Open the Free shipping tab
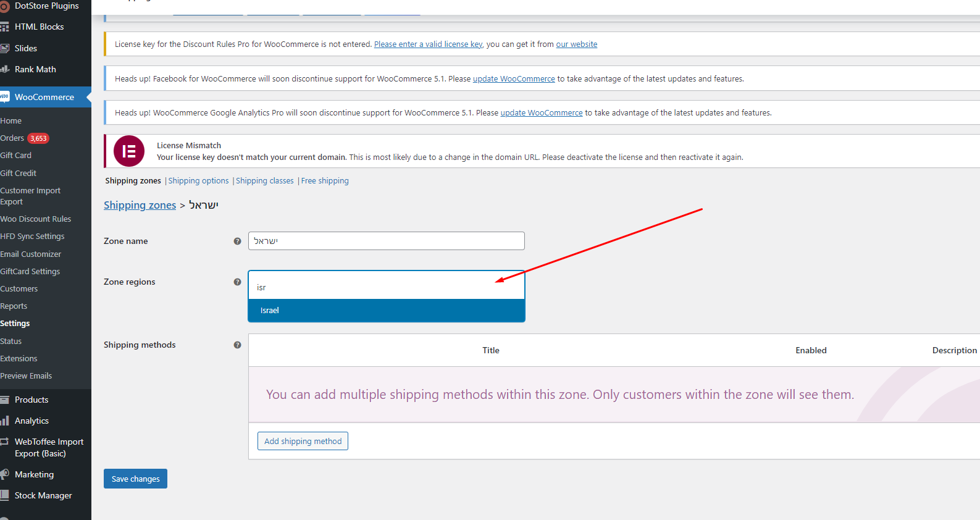 (325, 181)
